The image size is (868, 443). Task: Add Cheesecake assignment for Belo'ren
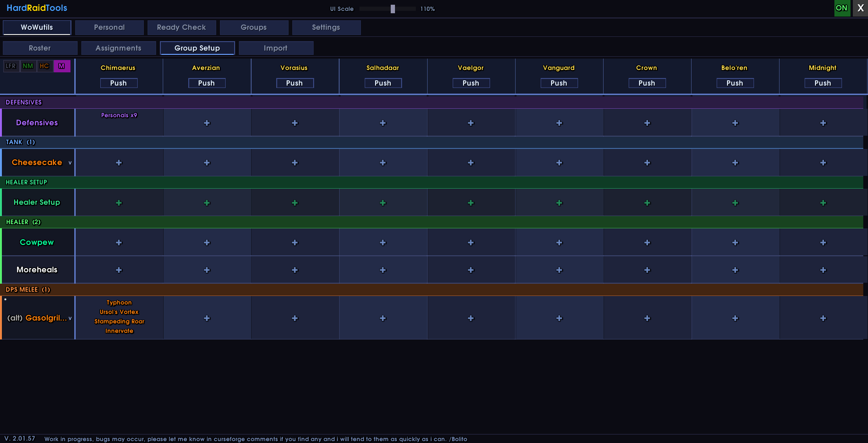click(x=735, y=163)
